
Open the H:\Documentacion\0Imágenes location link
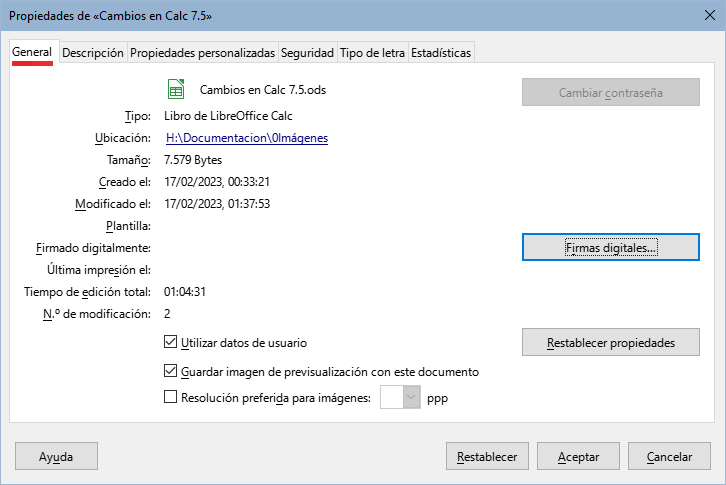247,138
